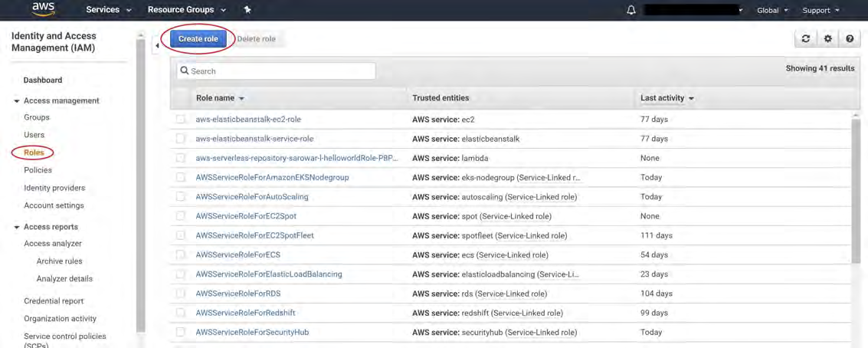
Task: Open Archive rules in sidebar
Action: 59,261
